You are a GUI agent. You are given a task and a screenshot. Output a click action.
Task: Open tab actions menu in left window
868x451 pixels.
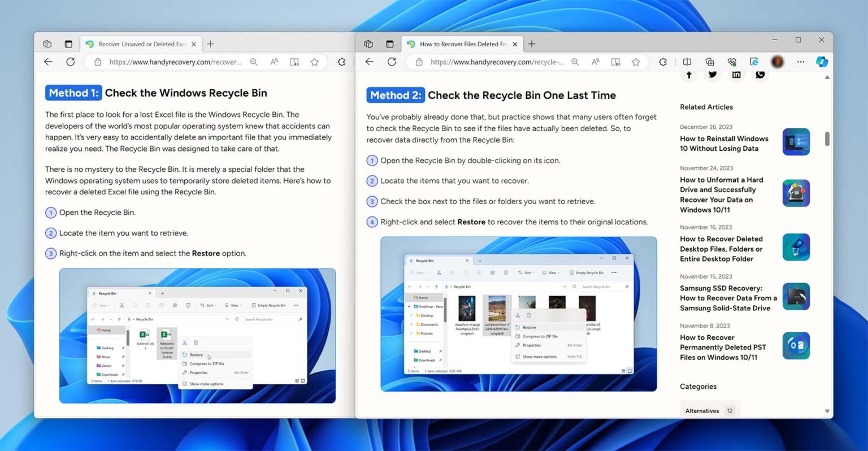[68, 44]
